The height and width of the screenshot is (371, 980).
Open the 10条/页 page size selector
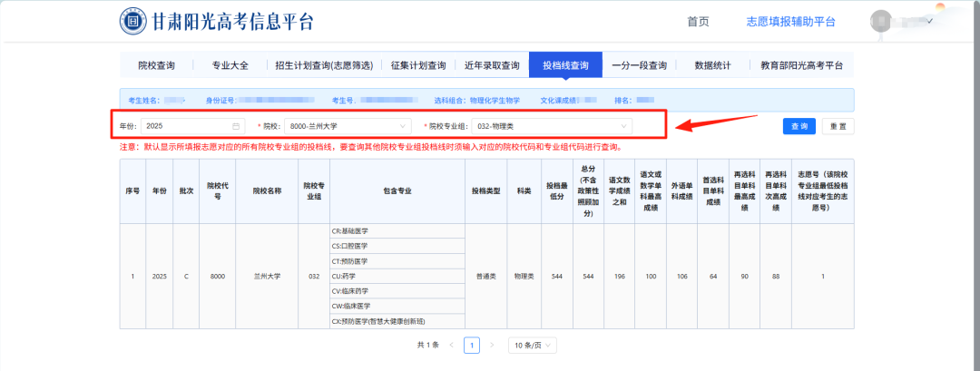(x=531, y=345)
